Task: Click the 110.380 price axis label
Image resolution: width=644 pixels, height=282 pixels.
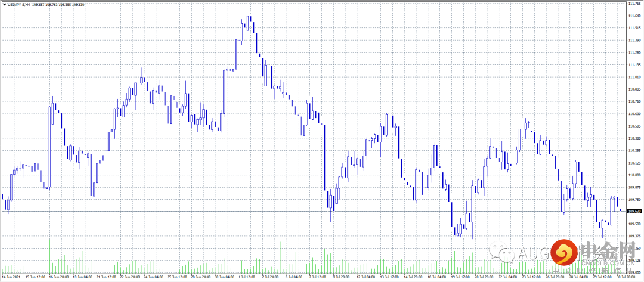Action: click(634, 138)
